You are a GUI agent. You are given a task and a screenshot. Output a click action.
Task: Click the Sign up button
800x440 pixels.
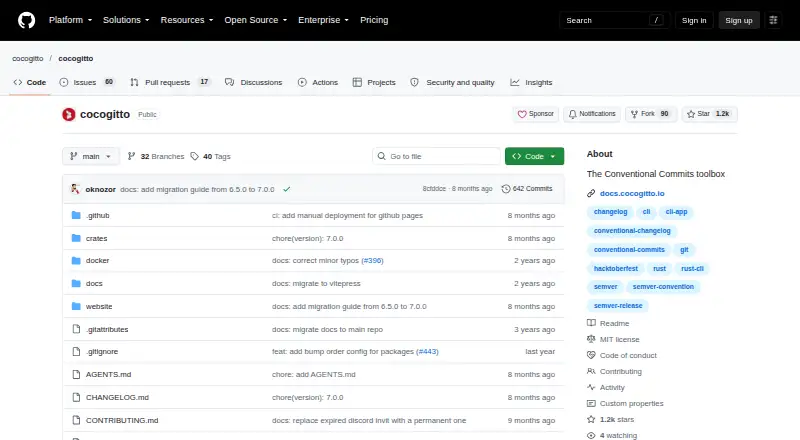pyautogui.click(x=739, y=20)
